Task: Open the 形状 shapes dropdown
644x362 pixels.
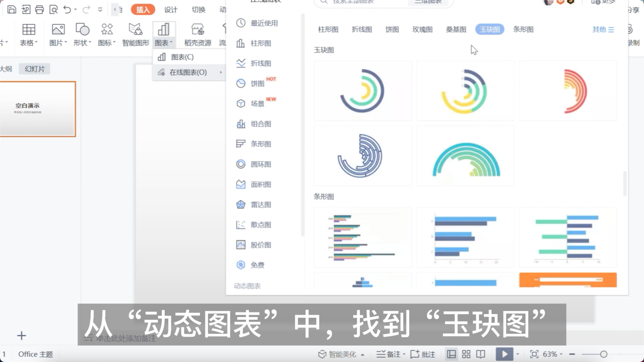Action: point(82,35)
